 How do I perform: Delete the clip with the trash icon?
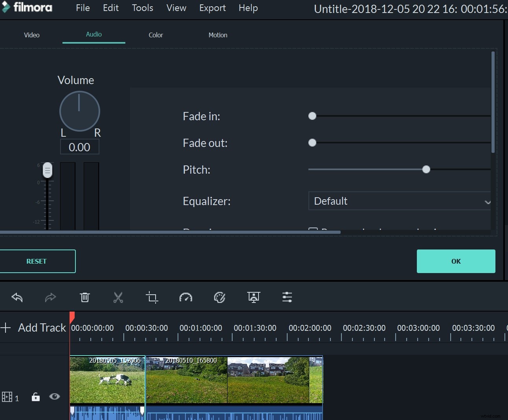[84, 297]
